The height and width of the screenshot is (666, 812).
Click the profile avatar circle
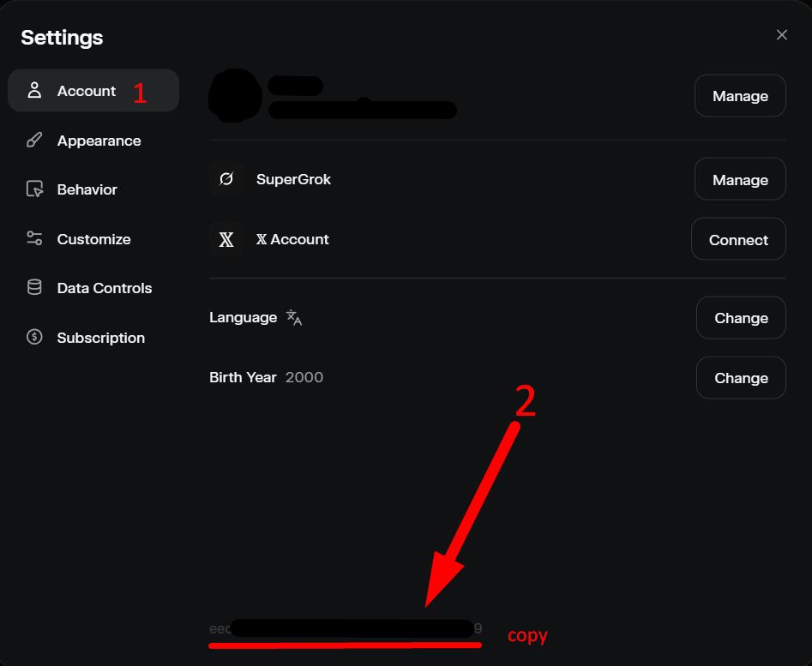(x=234, y=95)
